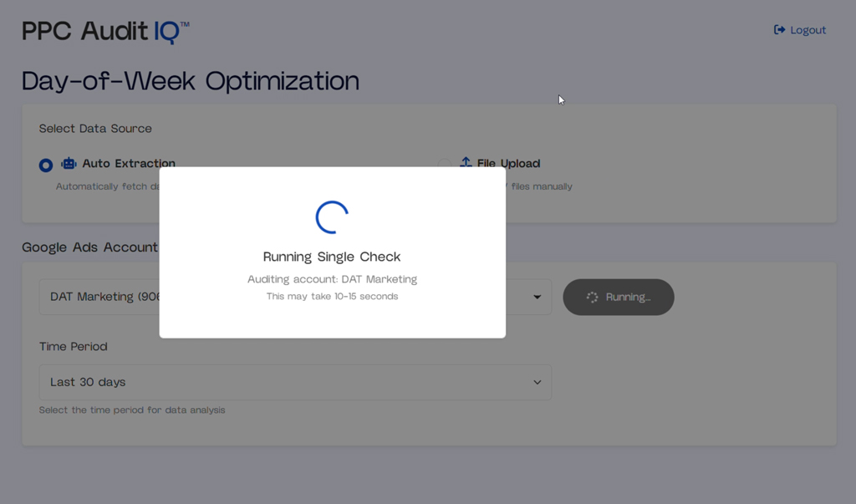856x504 pixels.
Task: Click the PPC Audit IQ logo
Action: coord(105,31)
